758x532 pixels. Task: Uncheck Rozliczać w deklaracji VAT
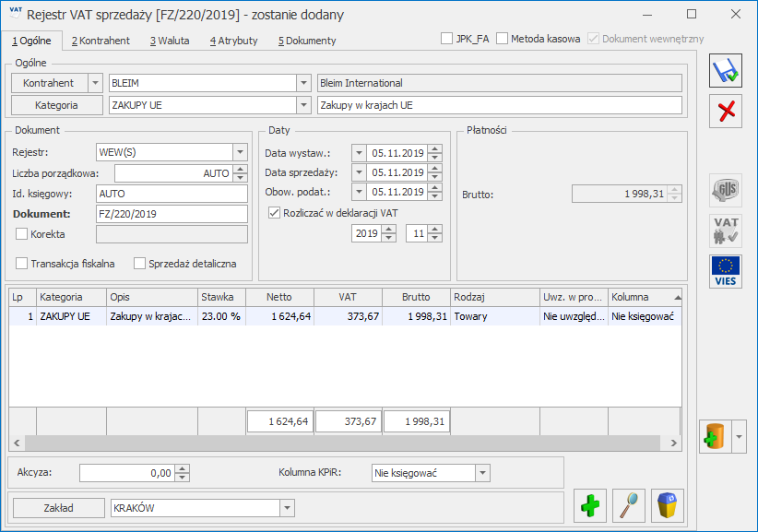274,213
